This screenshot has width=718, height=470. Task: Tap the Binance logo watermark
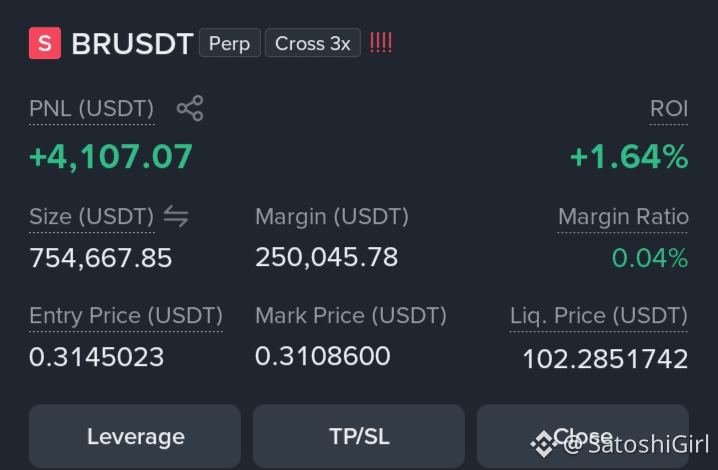[x=544, y=444]
